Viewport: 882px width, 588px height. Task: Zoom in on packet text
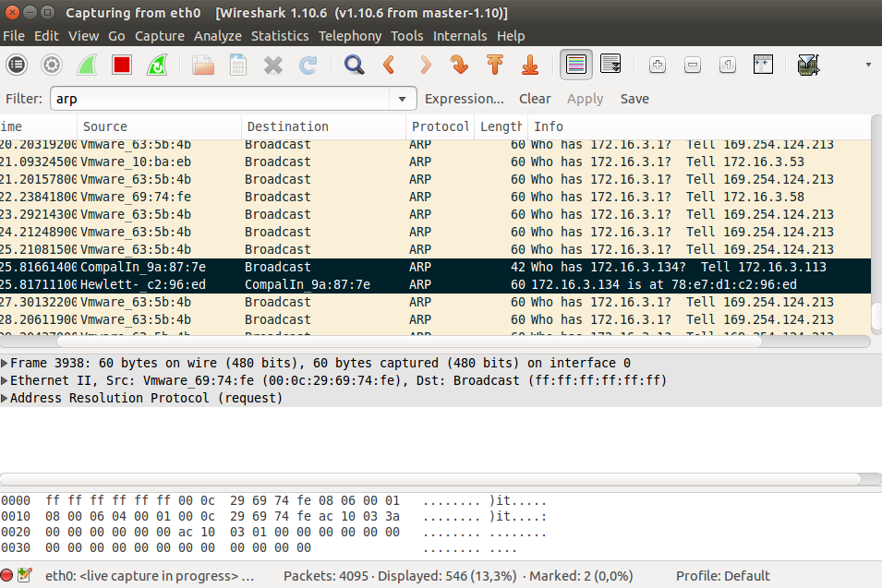[658, 65]
